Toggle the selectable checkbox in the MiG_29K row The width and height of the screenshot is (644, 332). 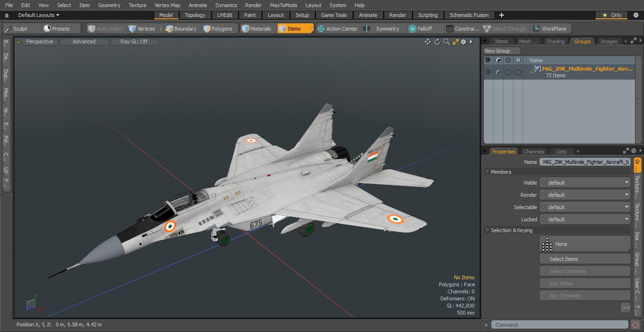click(508, 72)
